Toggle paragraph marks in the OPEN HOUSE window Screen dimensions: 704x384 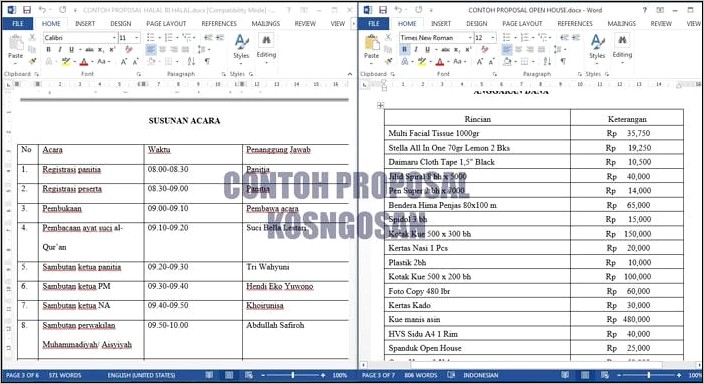pyautogui.click(x=563, y=61)
